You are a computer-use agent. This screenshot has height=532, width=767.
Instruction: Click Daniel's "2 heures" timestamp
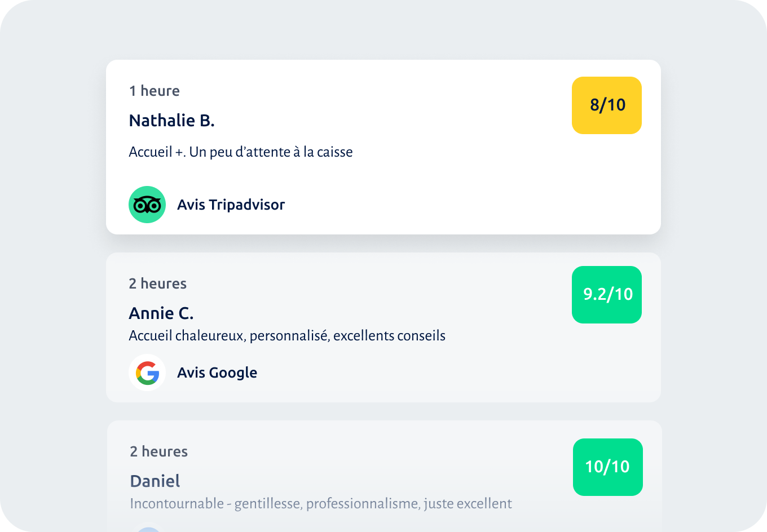click(159, 451)
